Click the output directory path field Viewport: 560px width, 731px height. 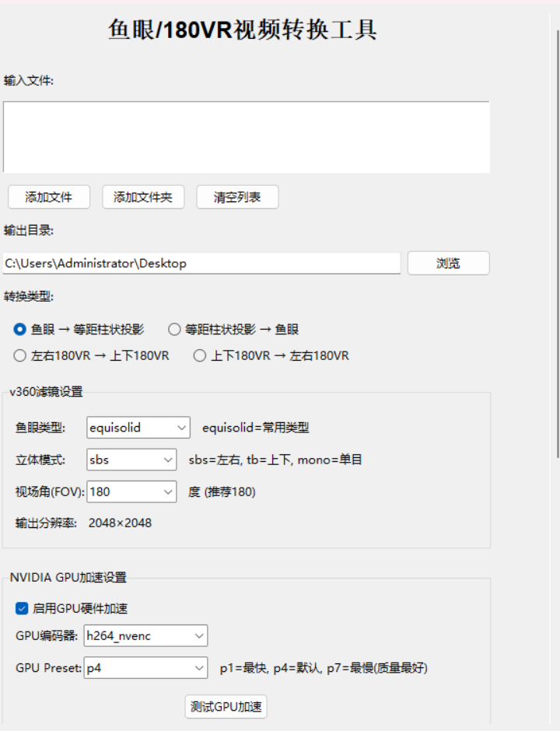coord(201,264)
